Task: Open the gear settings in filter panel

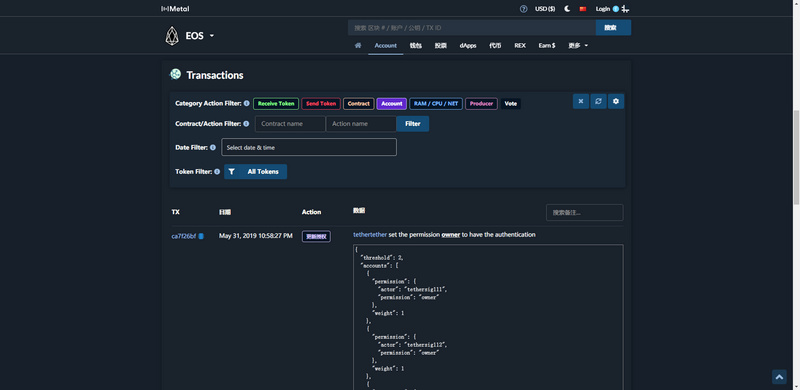Action: [x=616, y=101]
